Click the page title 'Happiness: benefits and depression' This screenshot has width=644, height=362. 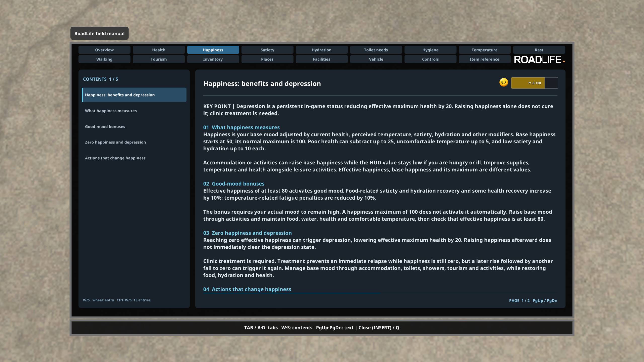[262, 83]
